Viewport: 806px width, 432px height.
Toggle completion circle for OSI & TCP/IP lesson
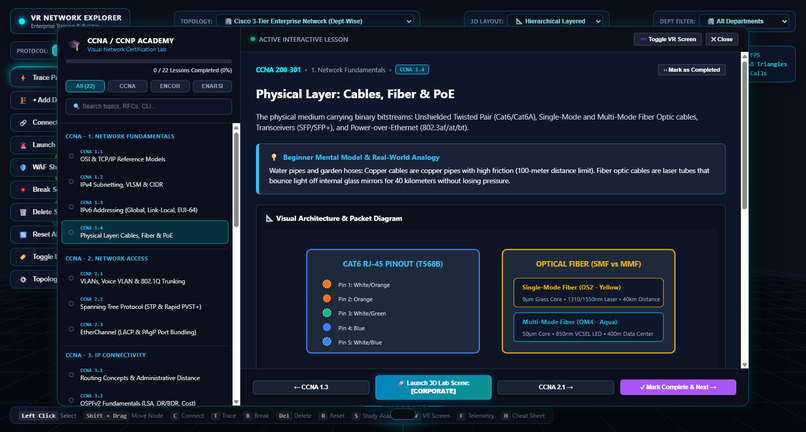tap(71, 156)
